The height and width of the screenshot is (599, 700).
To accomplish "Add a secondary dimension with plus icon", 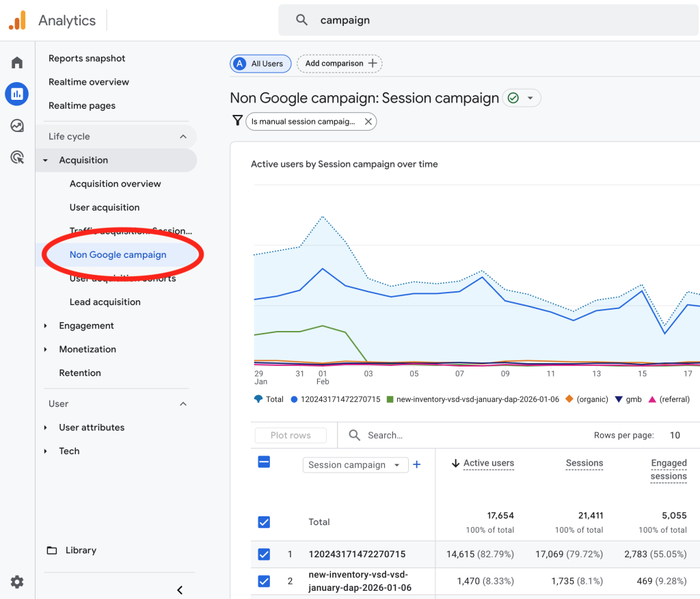I will pos(416,464).
